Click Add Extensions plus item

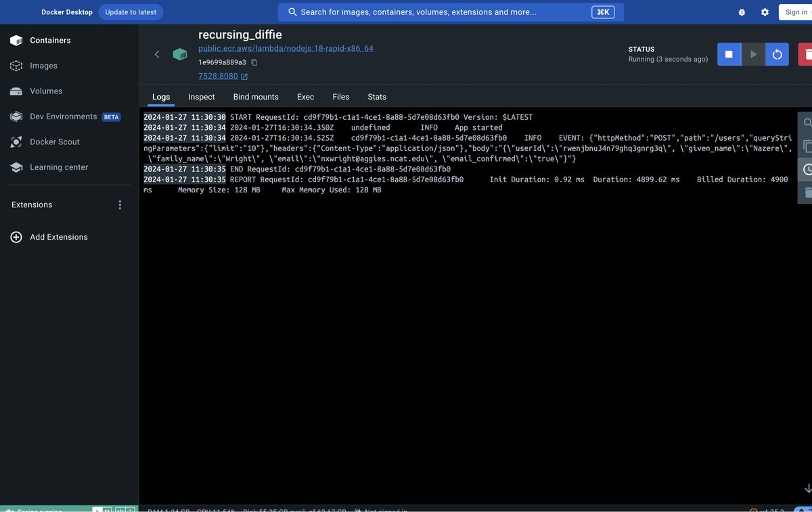pos(49,237)
